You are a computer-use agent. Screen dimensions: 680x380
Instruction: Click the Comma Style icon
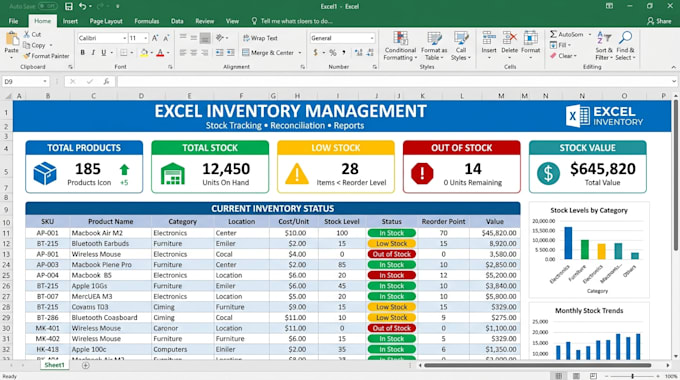[344, 52]
